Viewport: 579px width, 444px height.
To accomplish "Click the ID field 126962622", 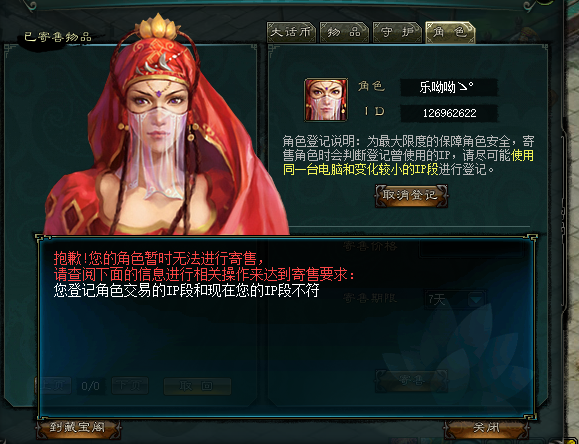I will pos(449,113).
